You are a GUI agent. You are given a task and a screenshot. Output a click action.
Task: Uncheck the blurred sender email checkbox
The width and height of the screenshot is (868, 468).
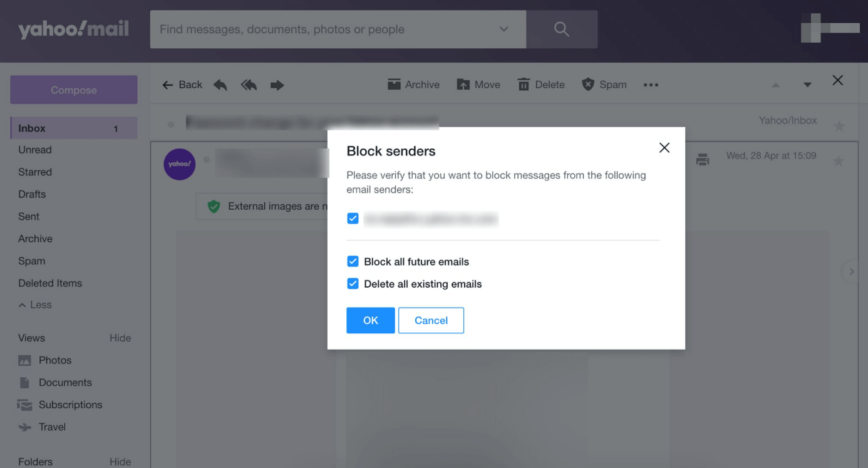353,219
